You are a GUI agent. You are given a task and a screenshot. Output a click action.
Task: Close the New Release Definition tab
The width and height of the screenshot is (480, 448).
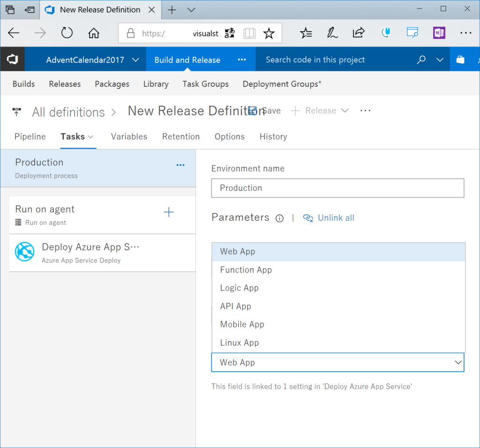tap(151, 10)
